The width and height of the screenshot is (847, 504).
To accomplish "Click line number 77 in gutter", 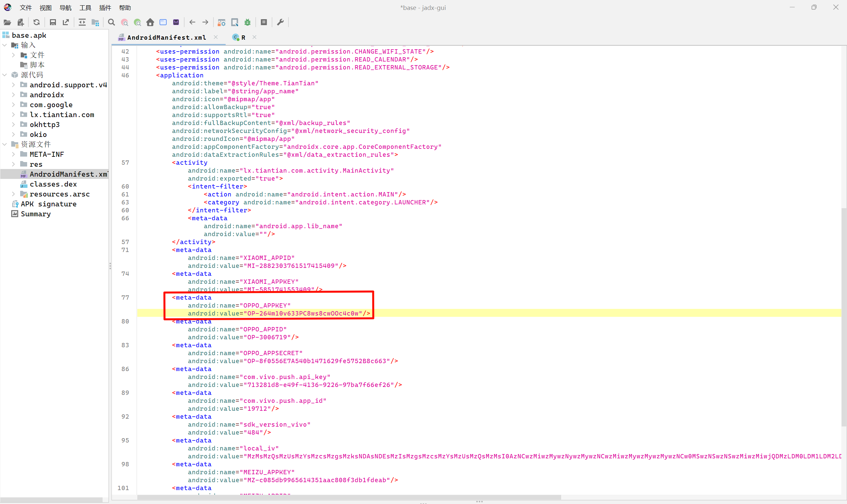I will (125, 298).
